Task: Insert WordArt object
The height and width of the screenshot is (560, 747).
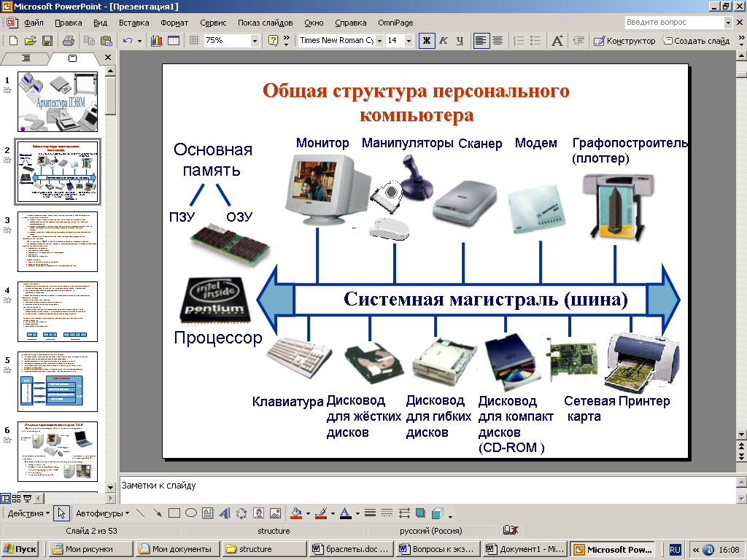Action: point(225,513)
